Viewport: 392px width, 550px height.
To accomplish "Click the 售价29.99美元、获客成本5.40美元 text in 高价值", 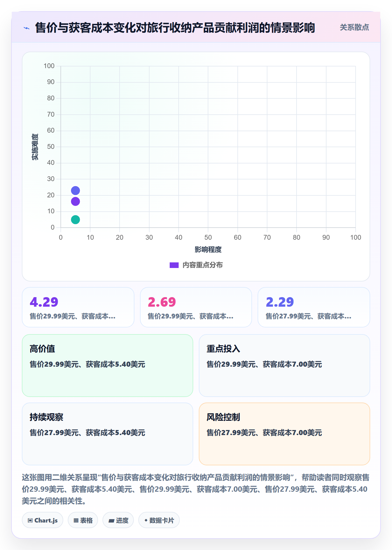I will tap(87, 364).
